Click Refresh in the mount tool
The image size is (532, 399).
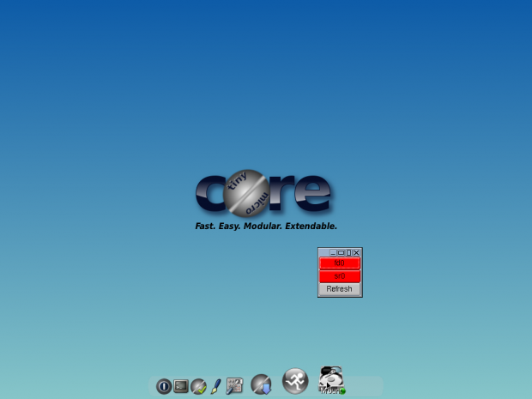pos(340,289)
